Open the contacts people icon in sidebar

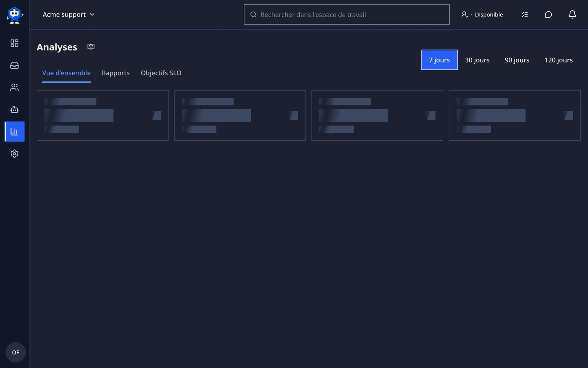15,87
